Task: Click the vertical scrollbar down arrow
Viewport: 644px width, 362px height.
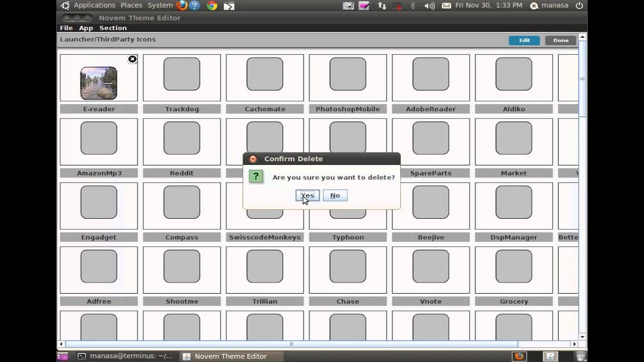Action: coord(583,337)
